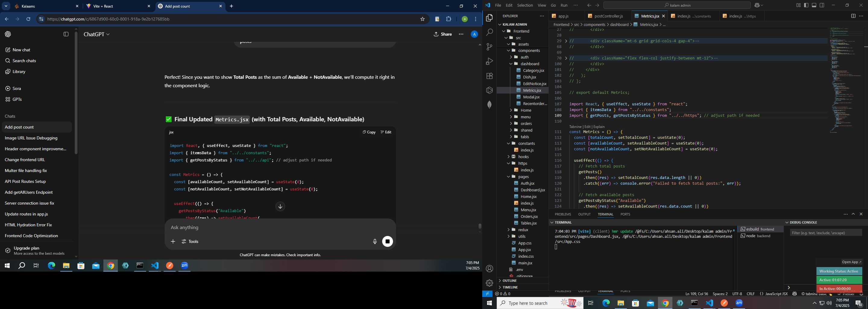Image resolution: width=868 pixels, height=309 pixels.
Task: Open Accounts icon in VS Code
Action: coord(489,269)
